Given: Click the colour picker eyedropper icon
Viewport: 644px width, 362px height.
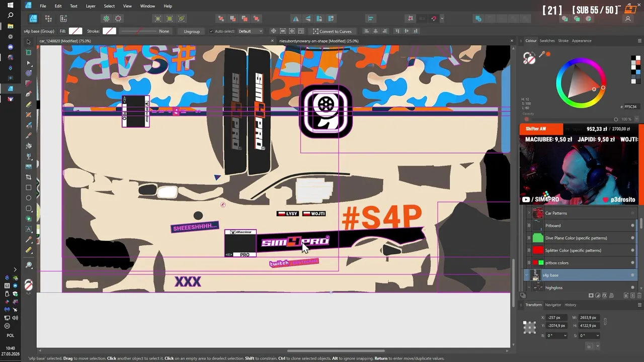Looking at the screenshot, I should click(x=542, y=54).
